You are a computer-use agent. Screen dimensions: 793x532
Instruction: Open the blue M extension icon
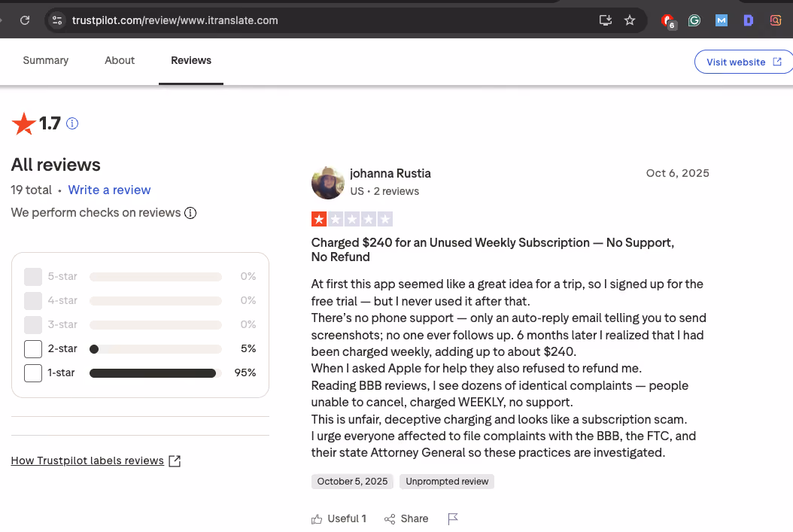(722, 20)
